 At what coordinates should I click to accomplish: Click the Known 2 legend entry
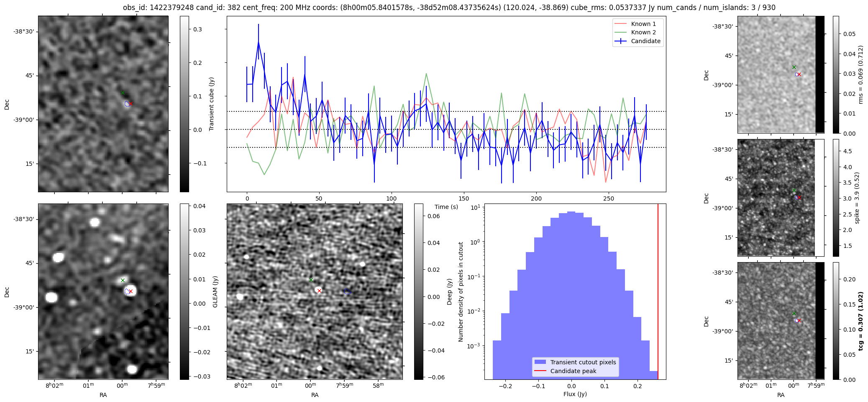point(643,32)
